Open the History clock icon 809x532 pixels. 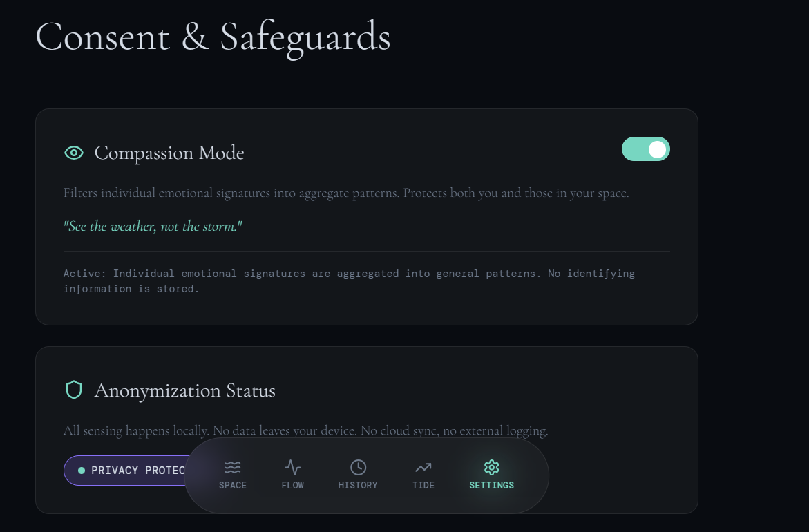358,468
